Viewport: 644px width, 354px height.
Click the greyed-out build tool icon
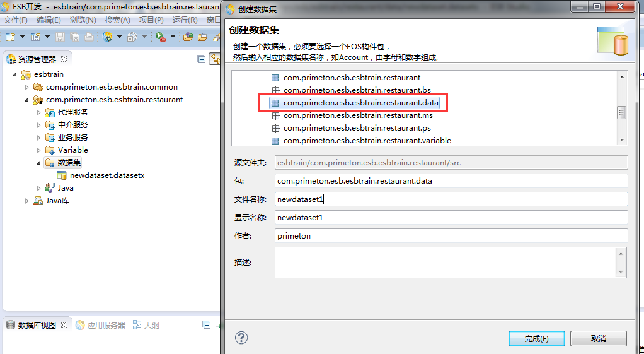click(x=132, y=37)
